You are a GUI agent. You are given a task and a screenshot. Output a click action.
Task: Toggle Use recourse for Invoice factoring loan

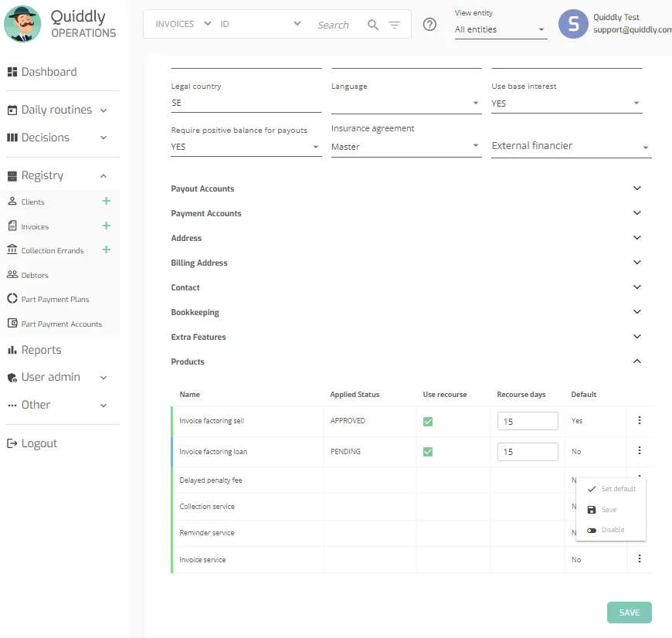[x=427, y=452]
